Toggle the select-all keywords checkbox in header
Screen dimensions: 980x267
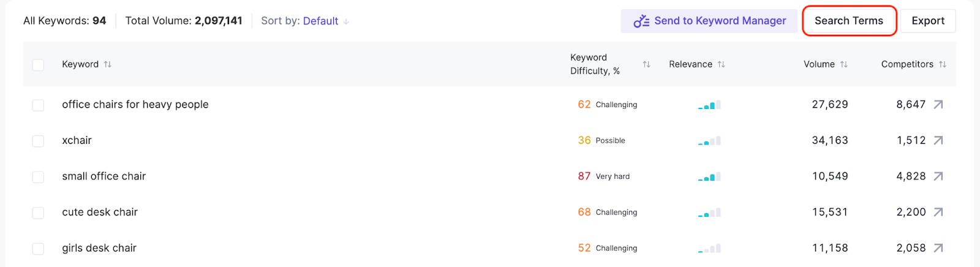coord(38,64)
